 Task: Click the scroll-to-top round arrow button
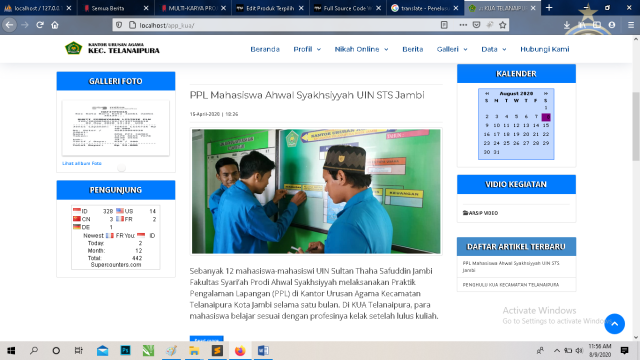tap(614, 324)
